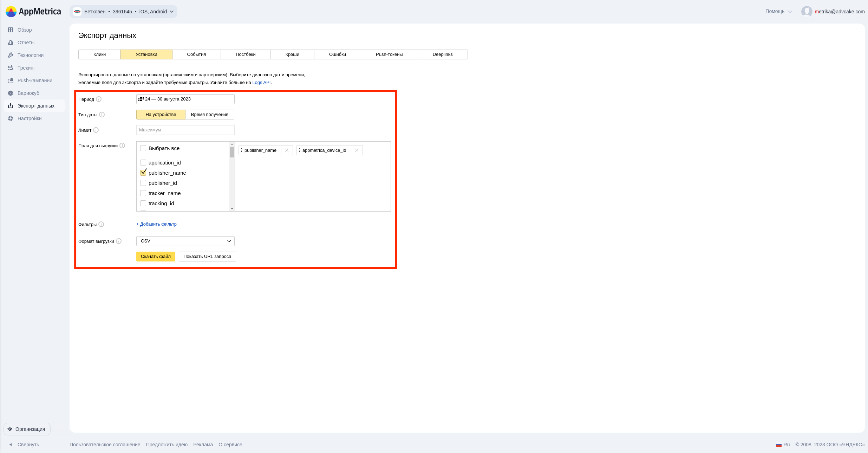Screen dimensions: 868x453
Task: Open the Трекинг sidebar icon
Action: point(11,68)
